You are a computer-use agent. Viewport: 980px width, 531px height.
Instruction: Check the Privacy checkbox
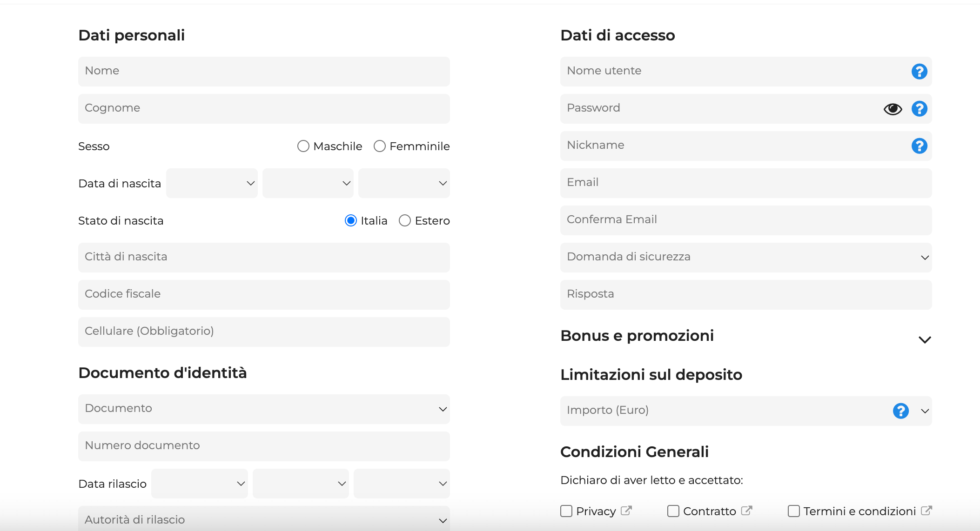[x=566, y=511]
